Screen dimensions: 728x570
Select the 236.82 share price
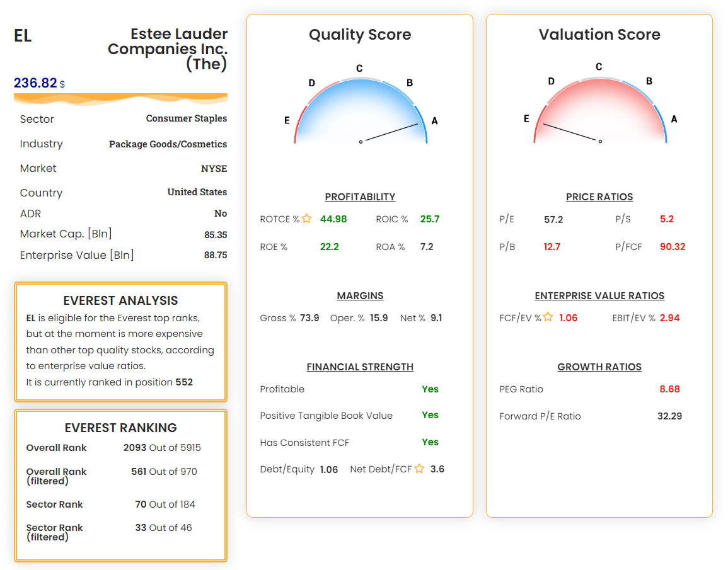coord(35,83)
